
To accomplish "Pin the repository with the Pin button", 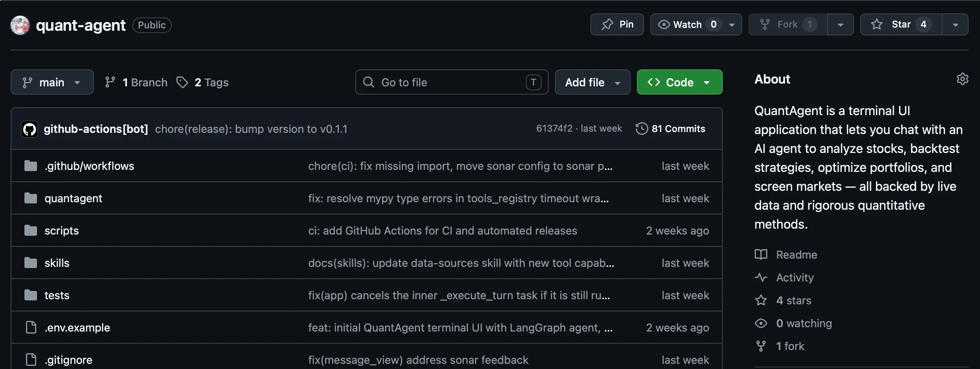I will (617, 24).
